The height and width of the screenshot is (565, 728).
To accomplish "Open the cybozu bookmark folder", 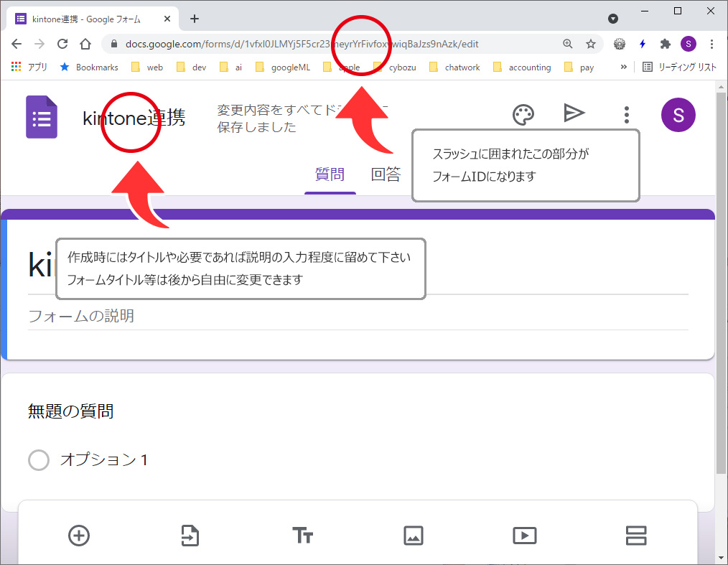I will 396,67.
